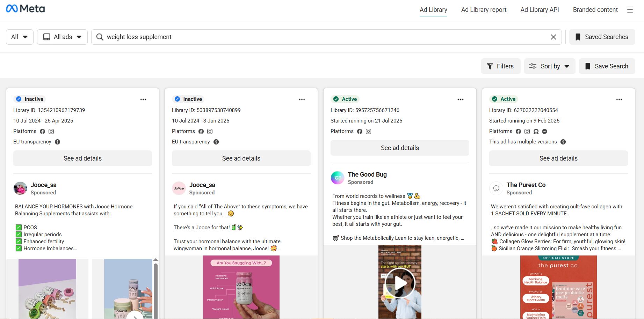
Task: Click Instagram icon on The Good Bug ad
Action: (369, 132)
